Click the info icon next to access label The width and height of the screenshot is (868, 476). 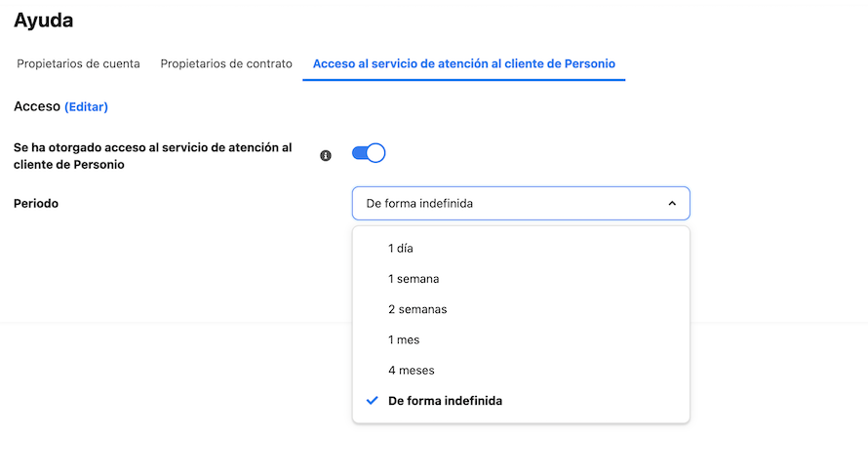[x=326, y=155]
